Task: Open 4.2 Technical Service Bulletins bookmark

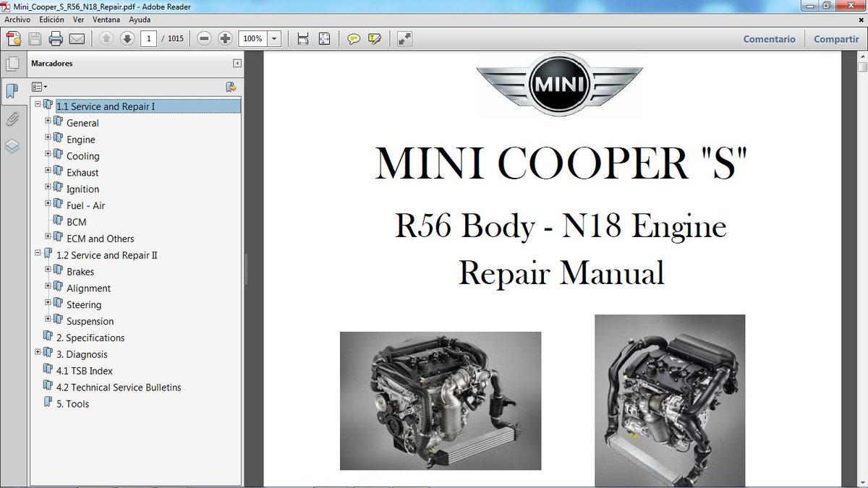Action: coord(119,388)
